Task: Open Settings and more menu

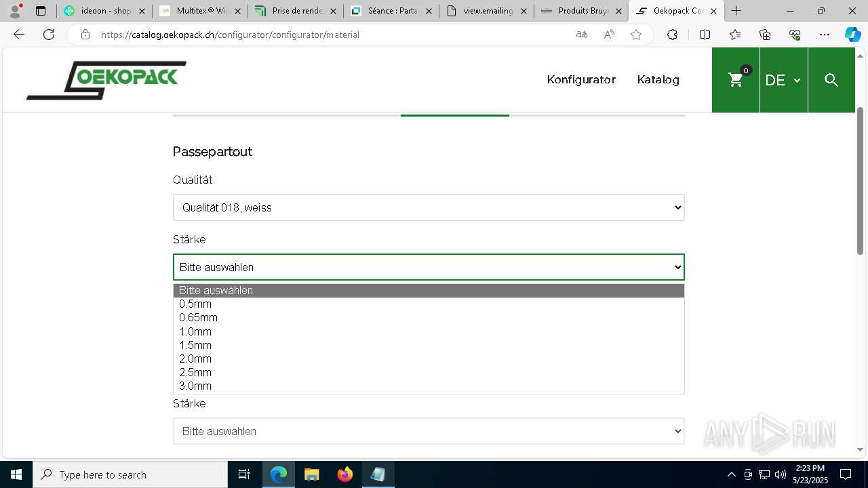Action: pos(825,35)
